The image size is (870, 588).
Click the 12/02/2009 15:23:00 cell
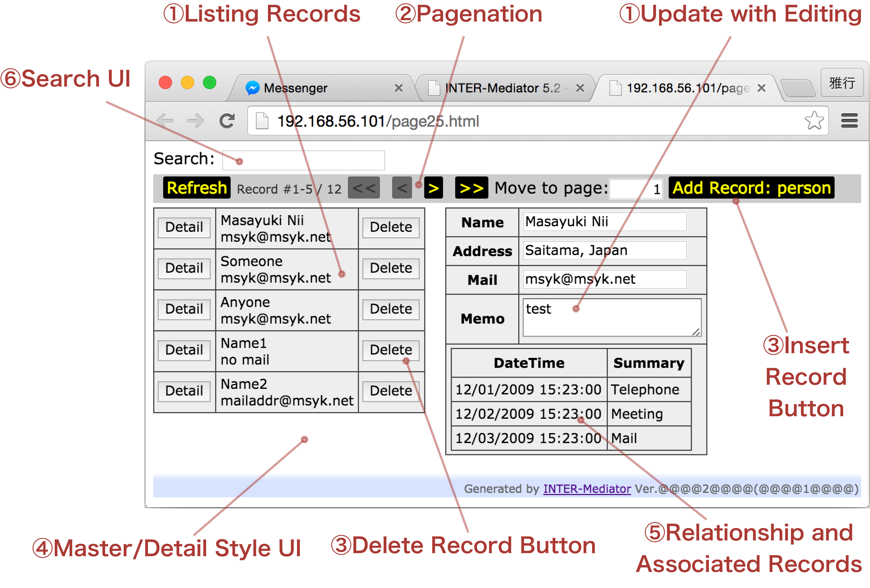[529, 414]
